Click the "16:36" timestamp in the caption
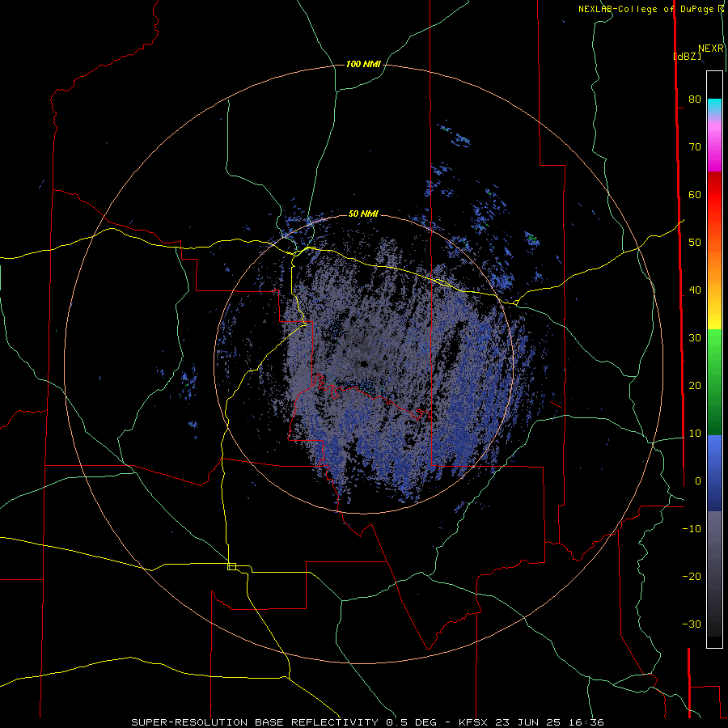 [x=586, y=722]
